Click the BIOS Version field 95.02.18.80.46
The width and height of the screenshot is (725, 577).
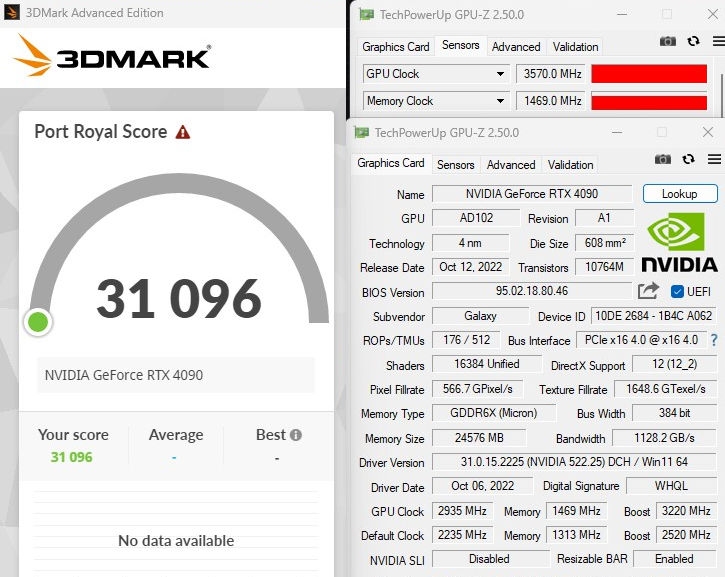coord(531,292)
